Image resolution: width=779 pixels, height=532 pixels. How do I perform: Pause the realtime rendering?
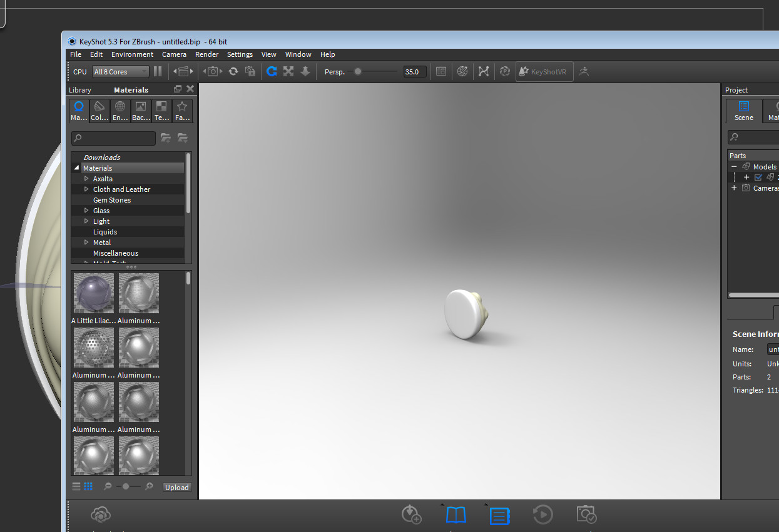click(158, 71)
